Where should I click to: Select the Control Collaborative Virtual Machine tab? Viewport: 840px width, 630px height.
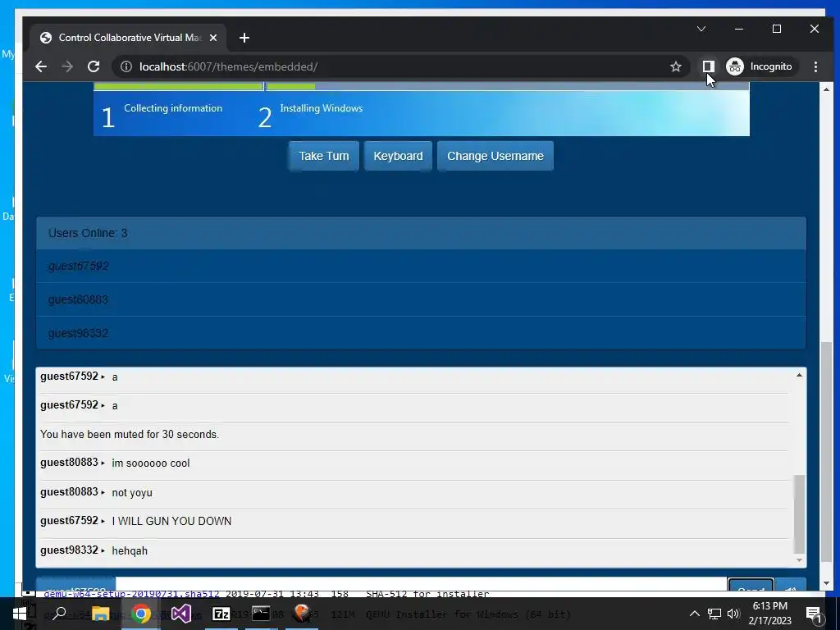[129, 38]
